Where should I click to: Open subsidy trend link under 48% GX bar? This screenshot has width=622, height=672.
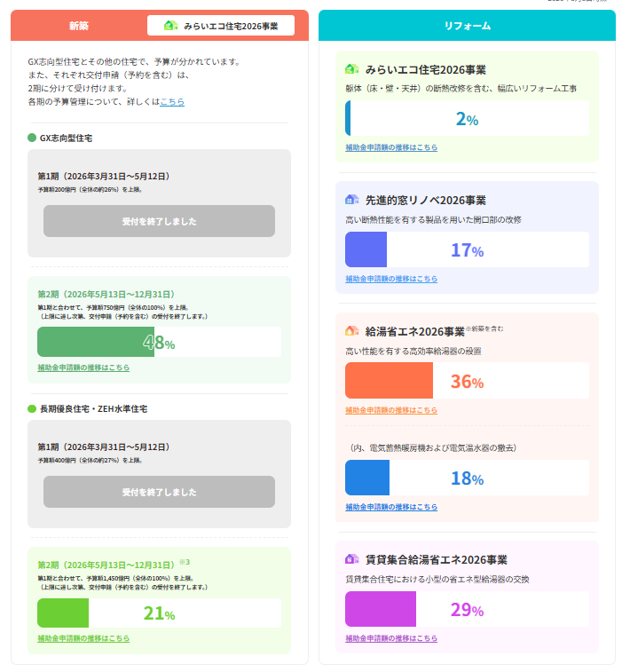[x=83, y=368]
